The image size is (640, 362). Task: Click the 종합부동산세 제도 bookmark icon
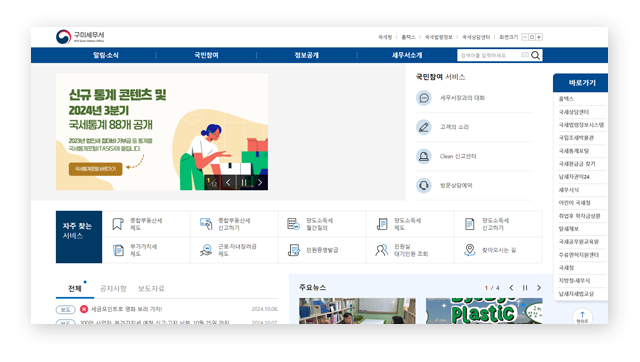tap(118, 224)
